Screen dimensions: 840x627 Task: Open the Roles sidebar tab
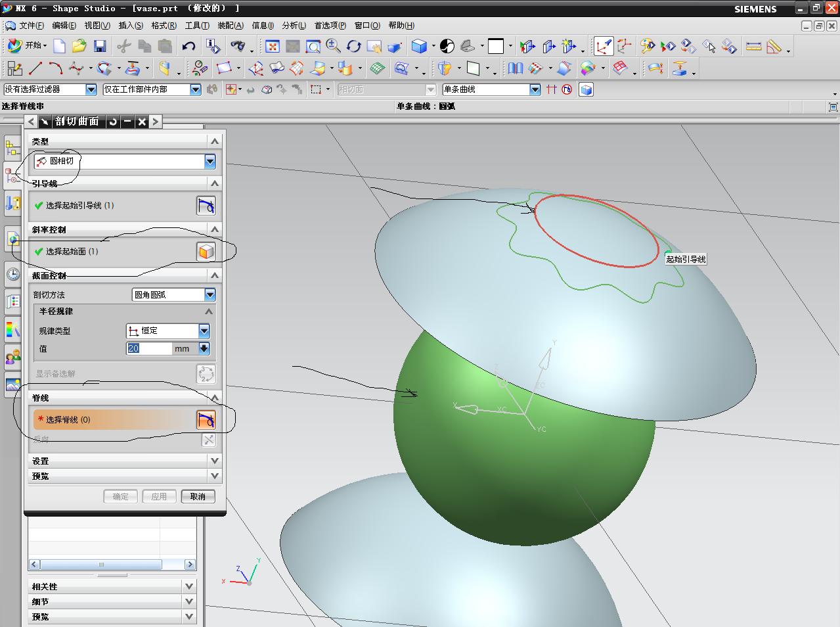click(x=12, y=357)
